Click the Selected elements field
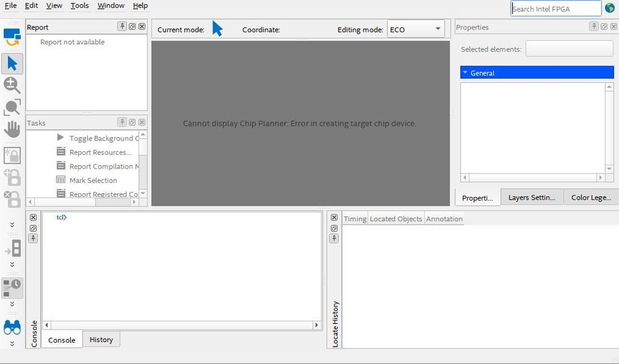 click(x=569, y=49)
